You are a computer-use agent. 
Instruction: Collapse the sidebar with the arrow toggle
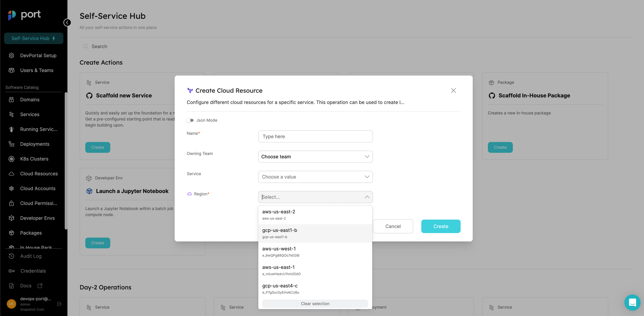pyautogui.click(x=67, y=23)
